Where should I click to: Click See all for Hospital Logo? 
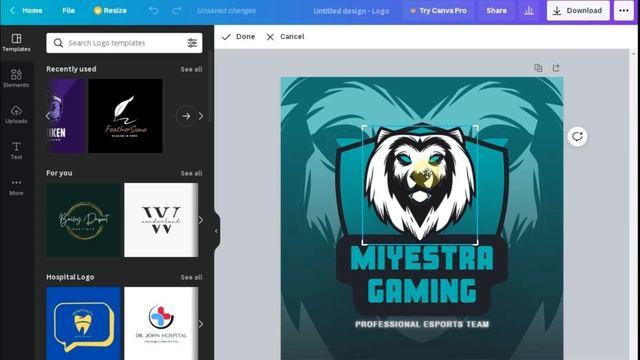click(x=191, y=278)
